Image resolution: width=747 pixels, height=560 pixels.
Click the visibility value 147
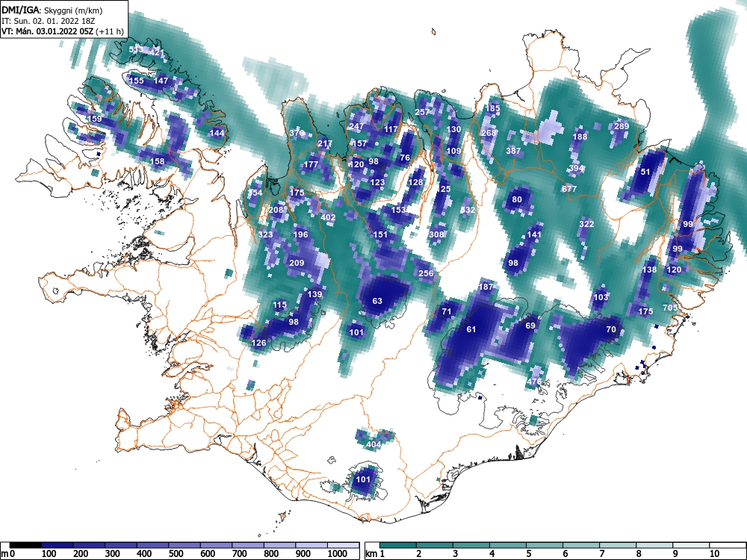[x=161, y=81]
